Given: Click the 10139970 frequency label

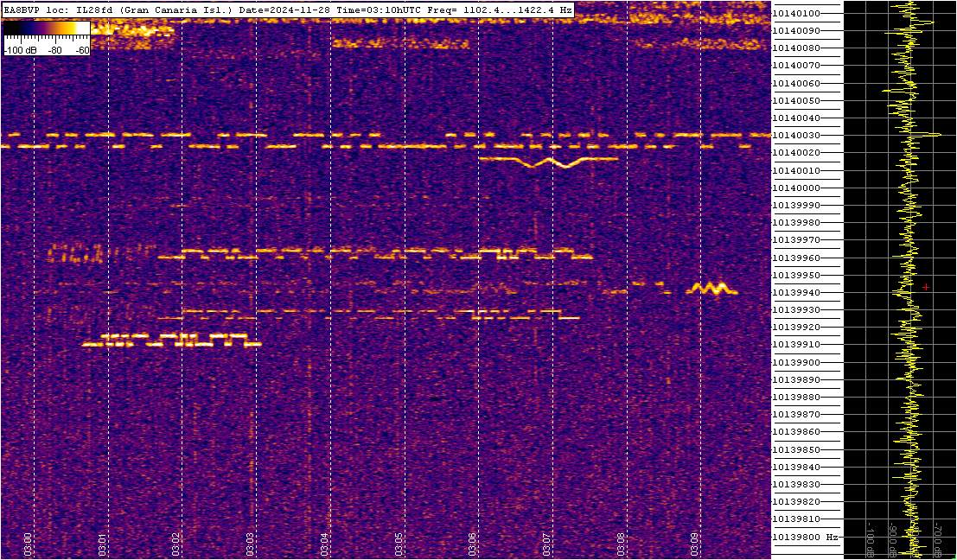Looking at the screenshot, I should [x=796, y=239].
